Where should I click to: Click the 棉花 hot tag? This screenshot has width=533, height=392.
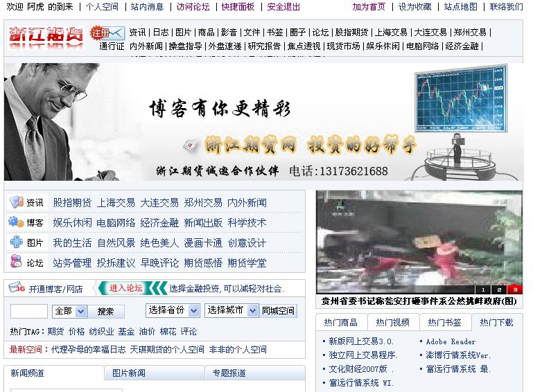coord(168,332)
